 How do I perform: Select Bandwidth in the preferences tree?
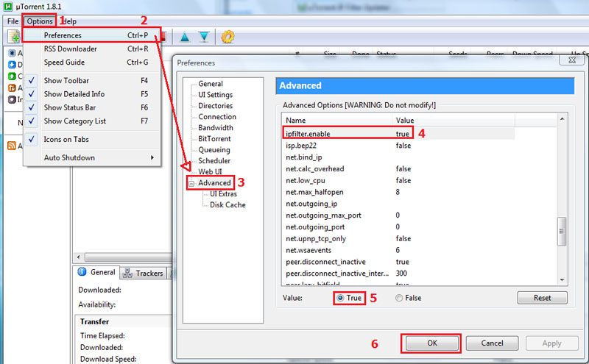[x=216, y=128]
